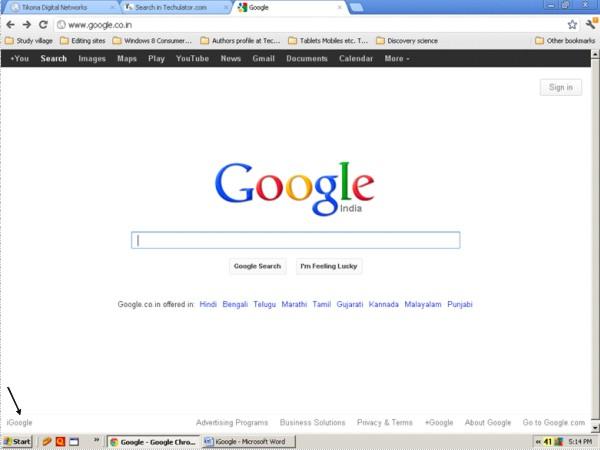Open Privacy & Terms footer link

tap(385, 422)
